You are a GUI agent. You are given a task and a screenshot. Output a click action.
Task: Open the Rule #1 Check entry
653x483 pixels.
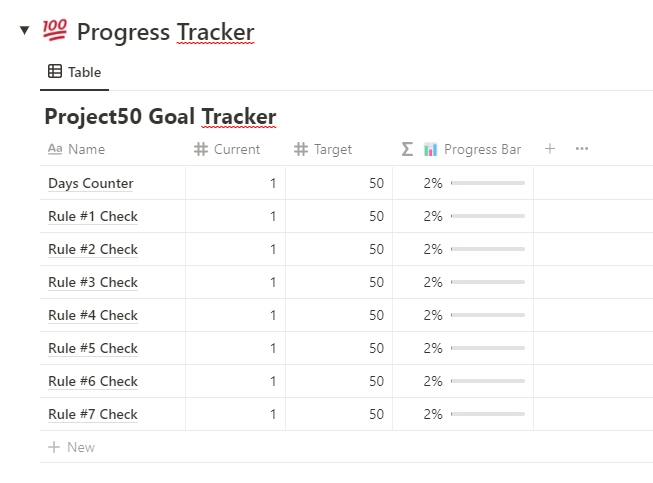click(x=93, y=216)
